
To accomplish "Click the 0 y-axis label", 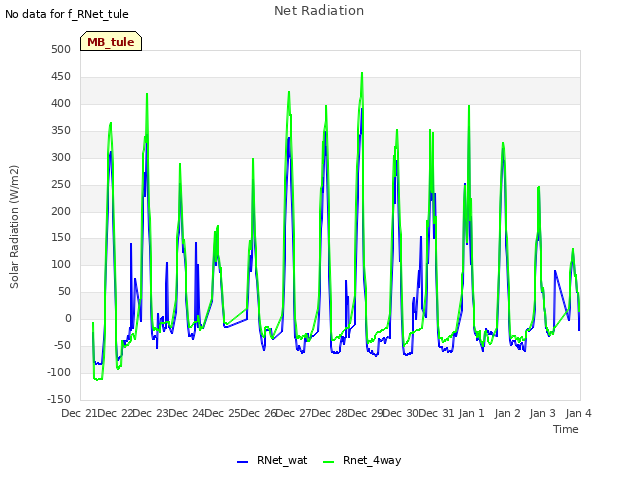I will (68, 318).
